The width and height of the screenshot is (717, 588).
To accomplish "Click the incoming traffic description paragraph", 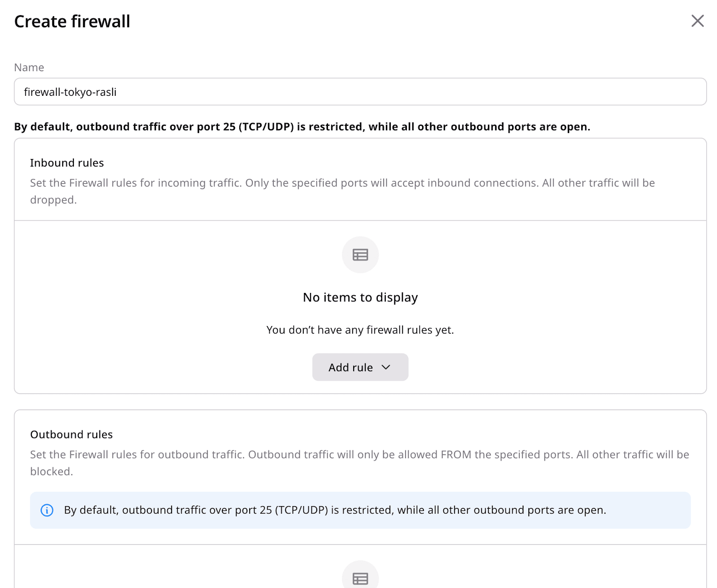I will [342, 183].
